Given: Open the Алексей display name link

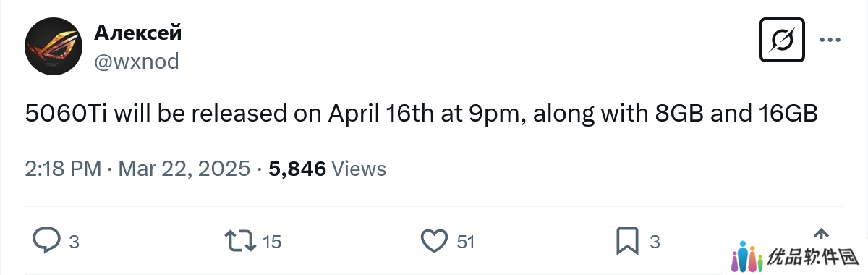Looking at the screenshot, I should click(x=138, y=32).
